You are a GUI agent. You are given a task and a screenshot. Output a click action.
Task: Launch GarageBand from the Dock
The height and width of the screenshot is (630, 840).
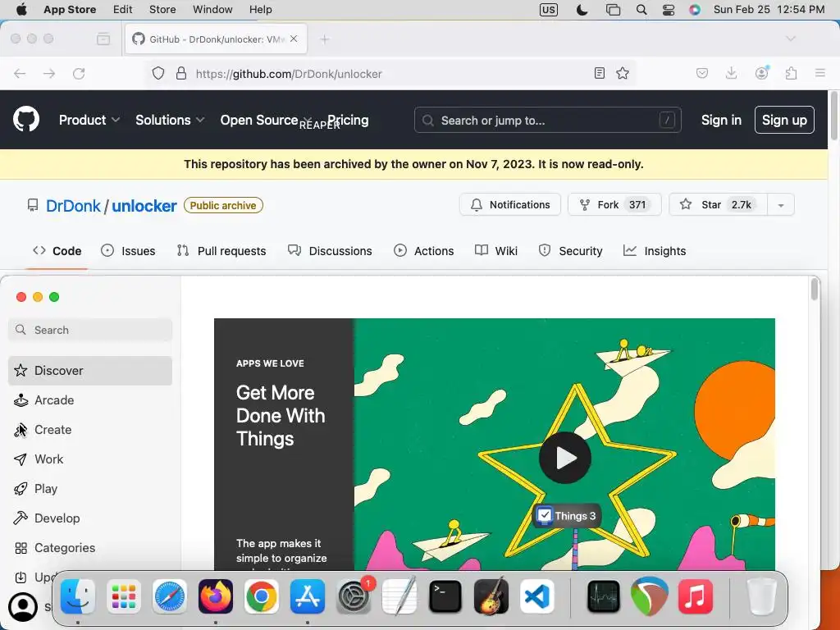pos(491,596)
